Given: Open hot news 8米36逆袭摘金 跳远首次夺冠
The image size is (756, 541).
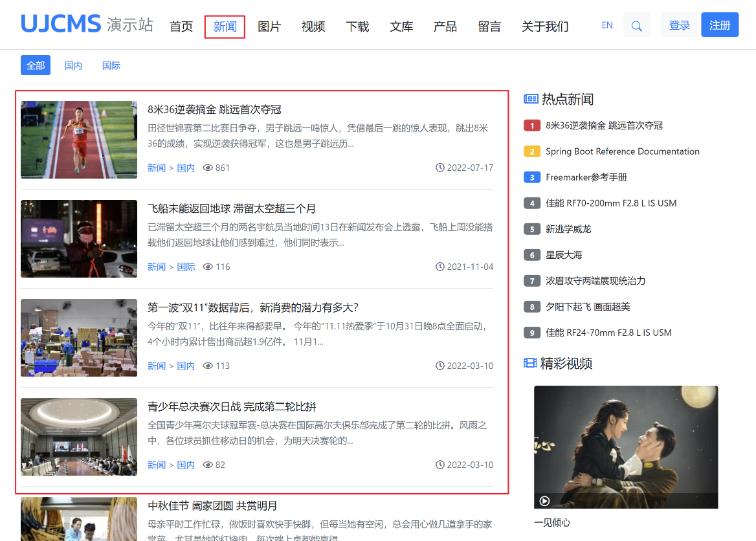Looking at the screenshot, I should pos(604,126).
